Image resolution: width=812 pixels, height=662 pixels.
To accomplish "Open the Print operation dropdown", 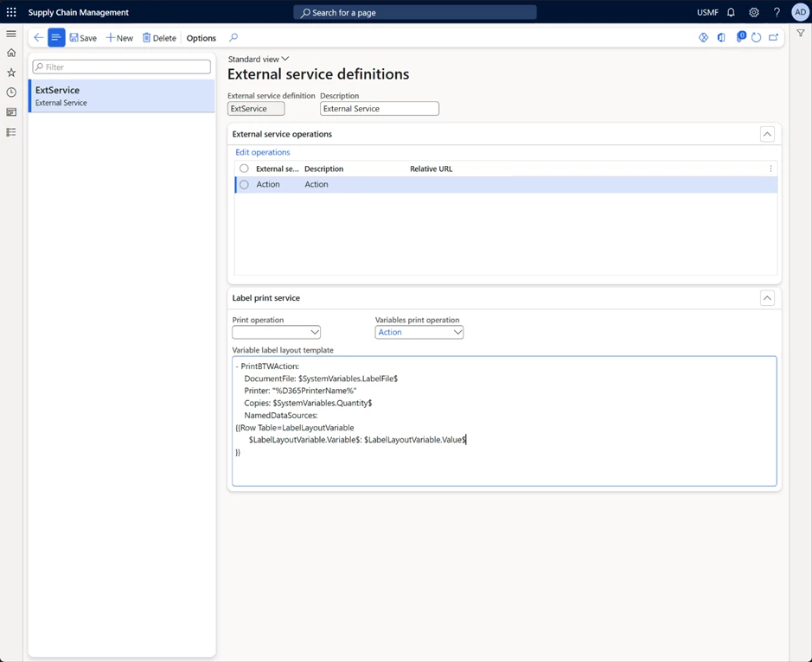I will click(315, 332).
